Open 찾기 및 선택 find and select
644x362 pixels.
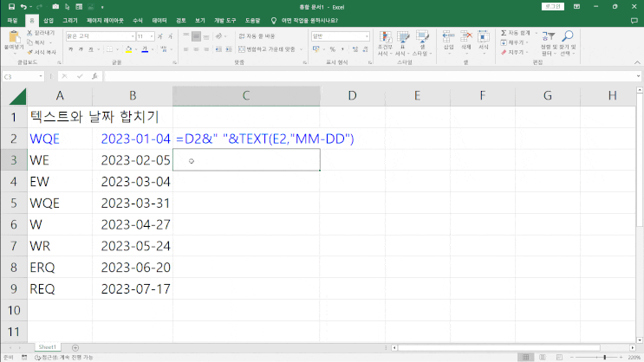(x=567, y=43)
